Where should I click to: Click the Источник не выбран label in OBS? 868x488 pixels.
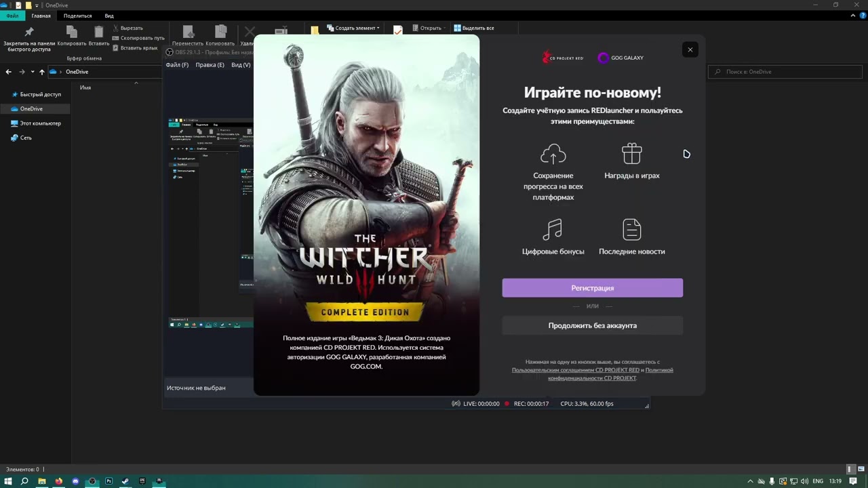pyautogui.click(x=196, y=388)
